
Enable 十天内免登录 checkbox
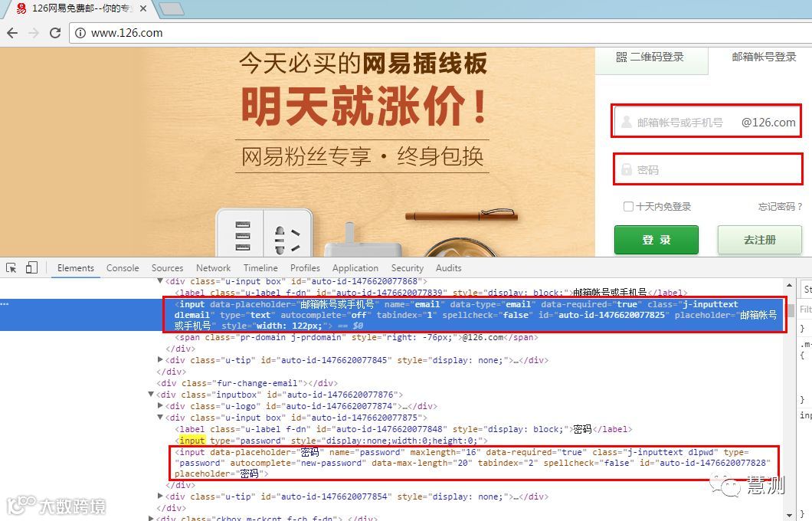(x=628, y=206)
